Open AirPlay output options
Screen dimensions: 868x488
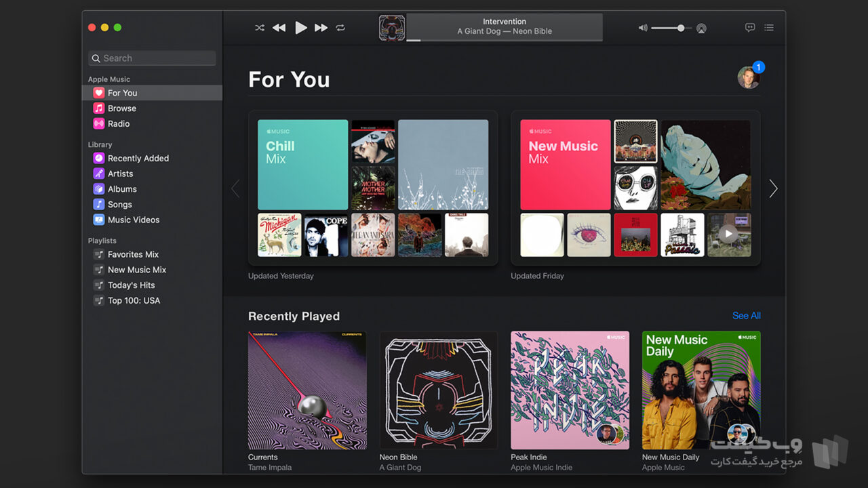(701, 28)
